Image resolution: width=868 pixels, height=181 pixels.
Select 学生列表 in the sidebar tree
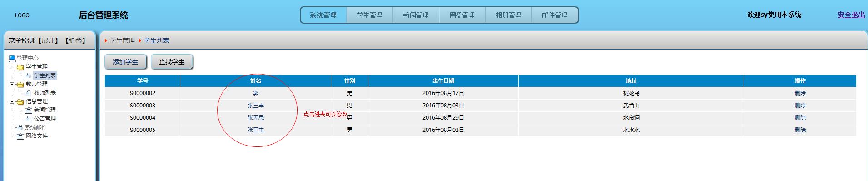click(x=45, y=75)
